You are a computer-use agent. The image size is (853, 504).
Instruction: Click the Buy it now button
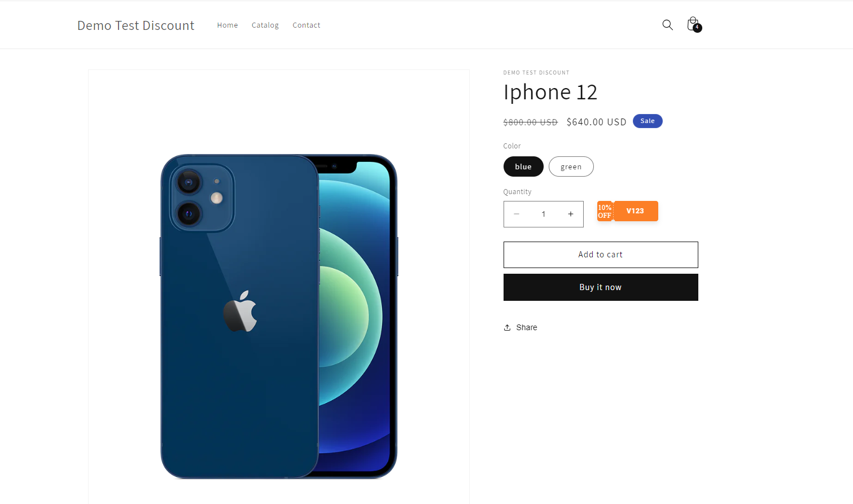click(601, 287)
